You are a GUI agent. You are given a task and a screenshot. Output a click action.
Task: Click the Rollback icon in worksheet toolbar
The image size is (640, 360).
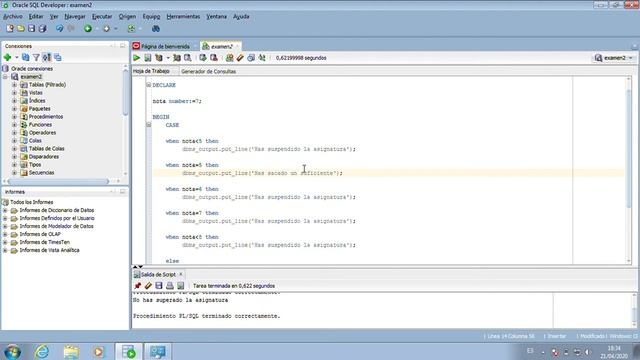[x=214, y=58]
